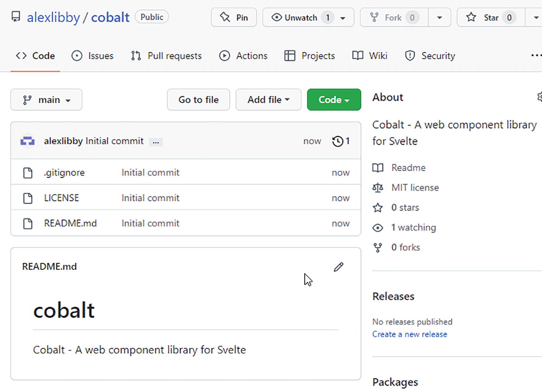Open commit history clock icon

pyautogui.click(x=337, y=141)
